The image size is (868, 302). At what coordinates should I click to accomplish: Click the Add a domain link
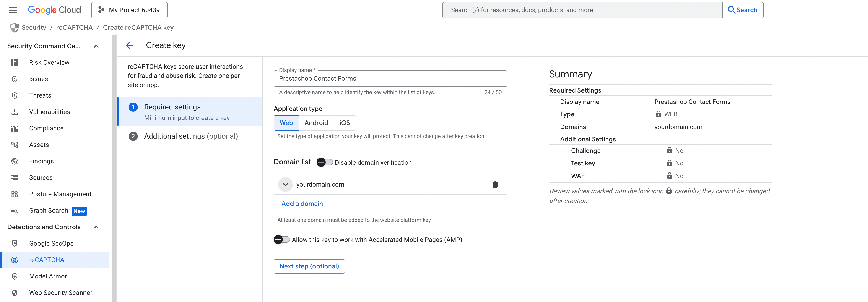pyautogui.click(x=302, y=204)
